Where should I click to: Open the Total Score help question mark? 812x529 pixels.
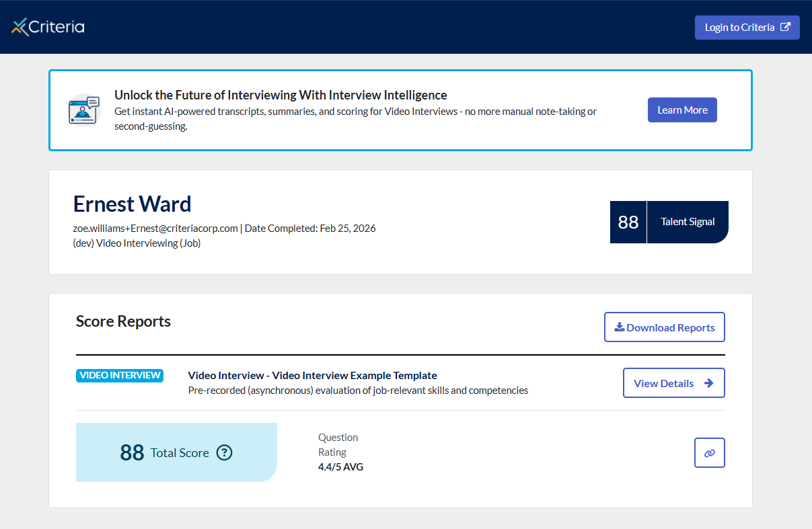(225, 453)
